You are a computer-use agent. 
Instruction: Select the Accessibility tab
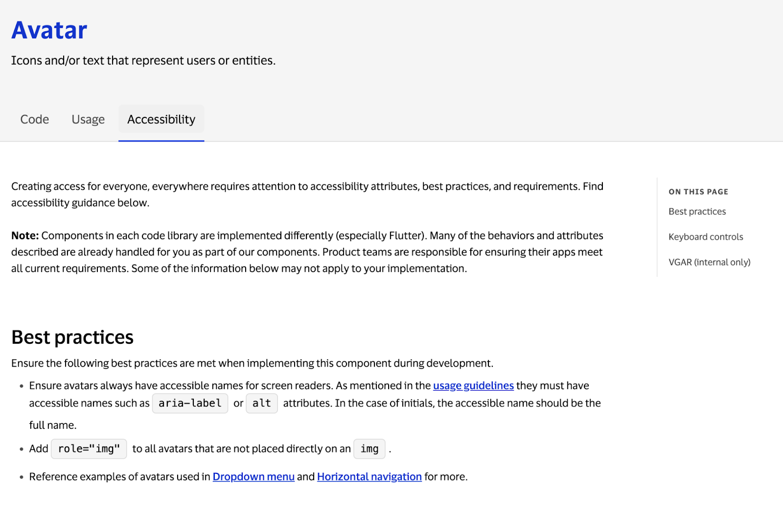161,119
